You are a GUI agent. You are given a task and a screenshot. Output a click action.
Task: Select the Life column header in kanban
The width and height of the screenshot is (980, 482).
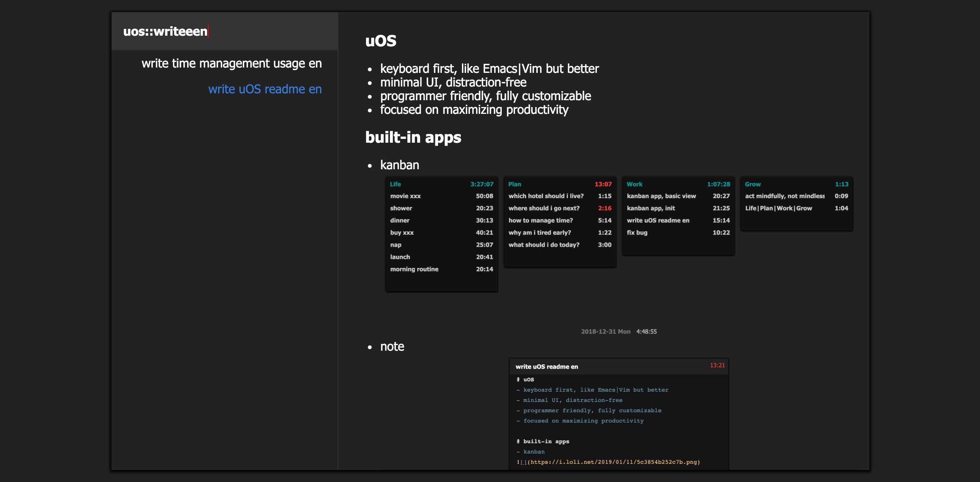pos(395,184)
